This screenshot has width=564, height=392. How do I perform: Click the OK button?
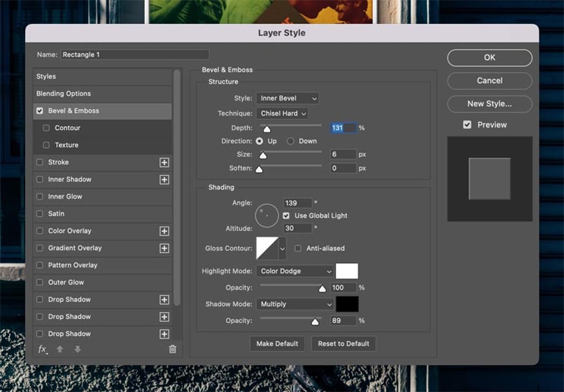click(489, 57)
